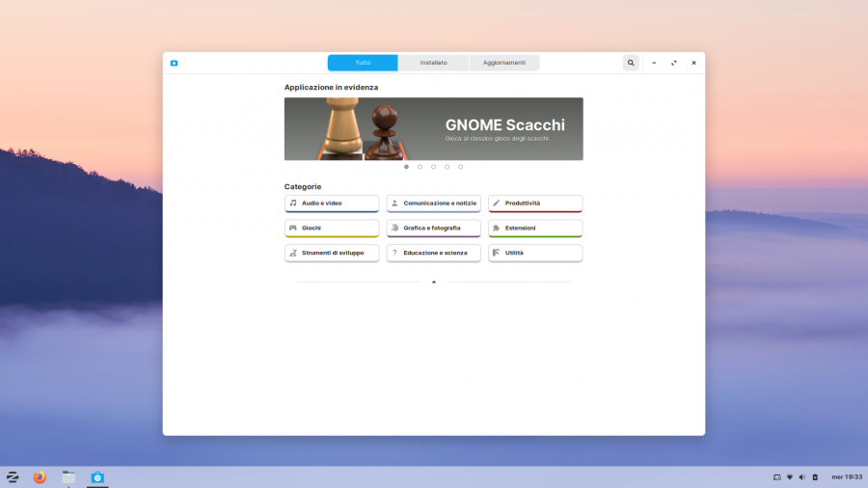
Task: Click the volume icon in the system tray
Action: click(802, 477)
